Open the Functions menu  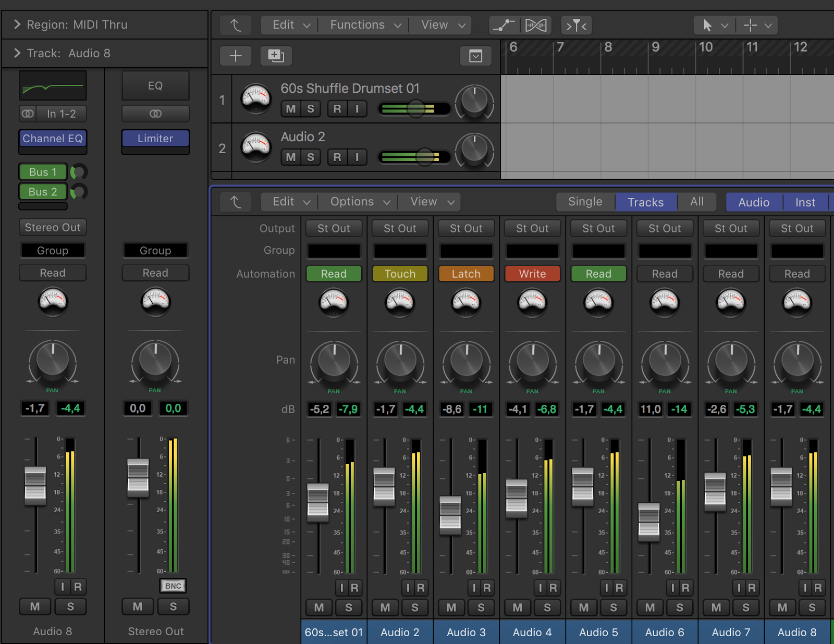click(357, 24)
